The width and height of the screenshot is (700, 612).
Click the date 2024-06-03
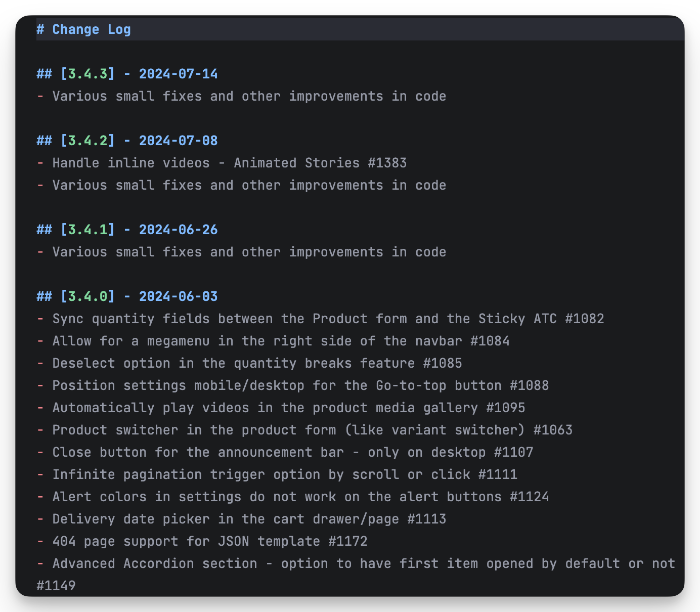click(178, 296)
